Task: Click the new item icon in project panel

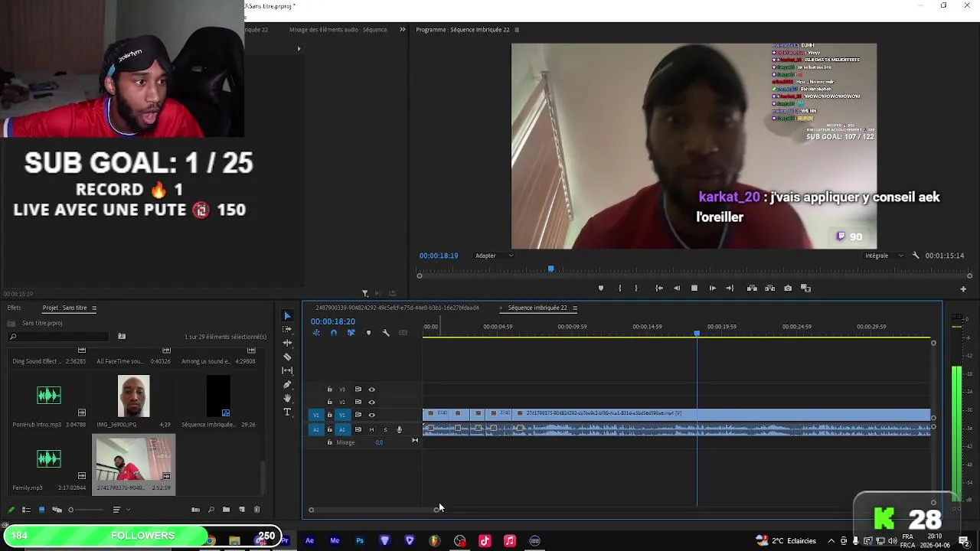Action: click(x=242, y=510)
